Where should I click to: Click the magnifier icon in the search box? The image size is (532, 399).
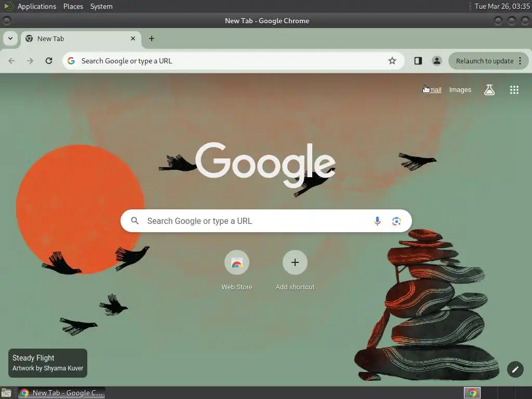click(x=135, y=221)
